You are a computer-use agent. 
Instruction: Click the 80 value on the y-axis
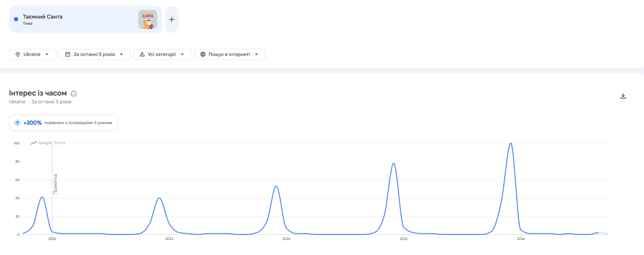17,161
